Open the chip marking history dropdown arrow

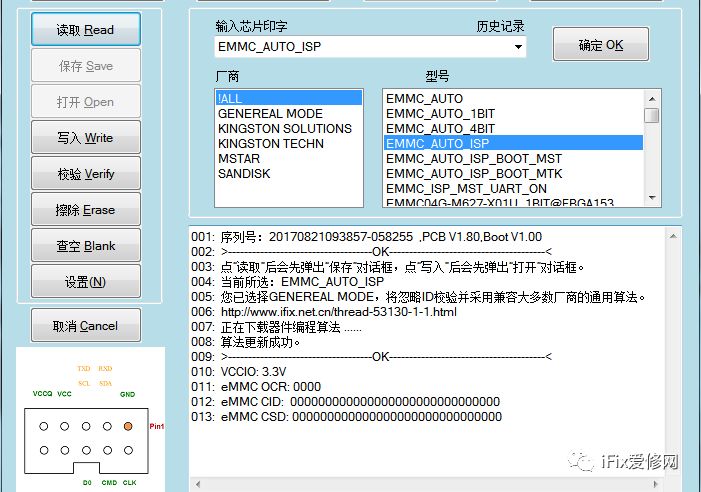pyautogui.click(x=519, y=47)
